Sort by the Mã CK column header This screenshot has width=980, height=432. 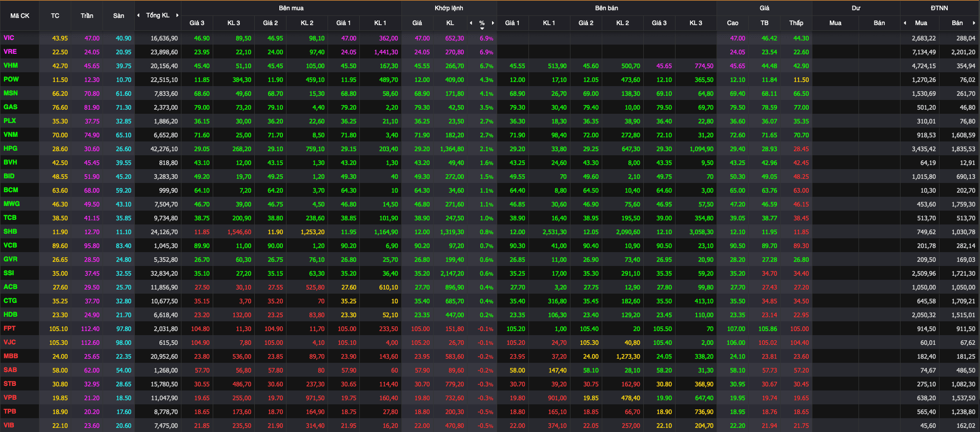point(19,16)
